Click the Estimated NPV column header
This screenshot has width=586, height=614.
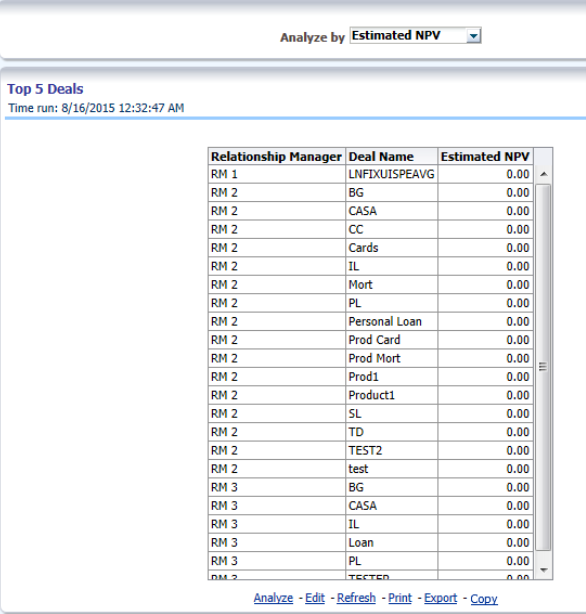(x=485, y=157)
